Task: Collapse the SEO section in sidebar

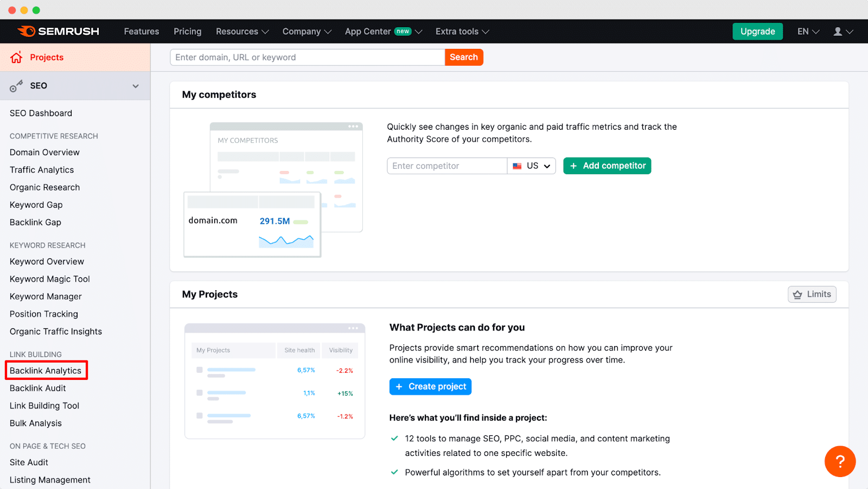Action: tap(135, 85)
